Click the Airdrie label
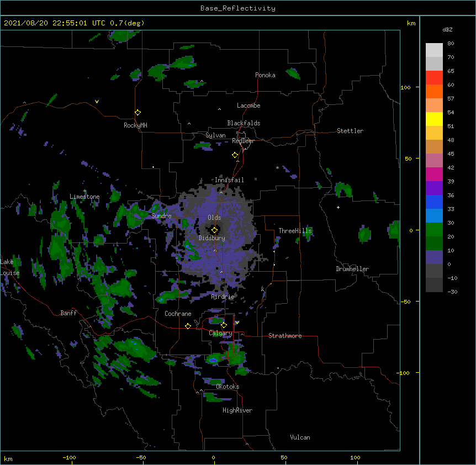476x465 pixels. [223, 297]
